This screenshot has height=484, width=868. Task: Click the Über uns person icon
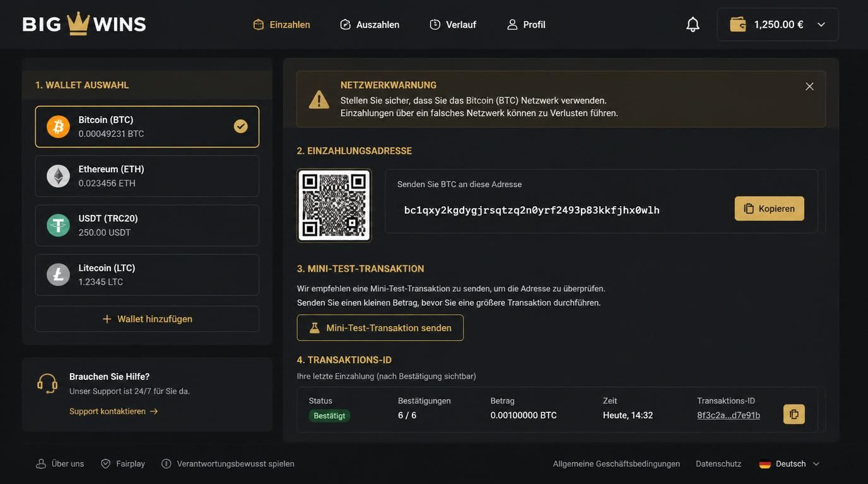tap(41, 464)
